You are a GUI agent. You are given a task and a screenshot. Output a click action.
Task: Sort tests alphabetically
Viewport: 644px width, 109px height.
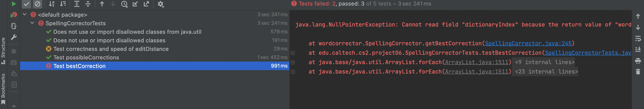[x=51, y=4]
